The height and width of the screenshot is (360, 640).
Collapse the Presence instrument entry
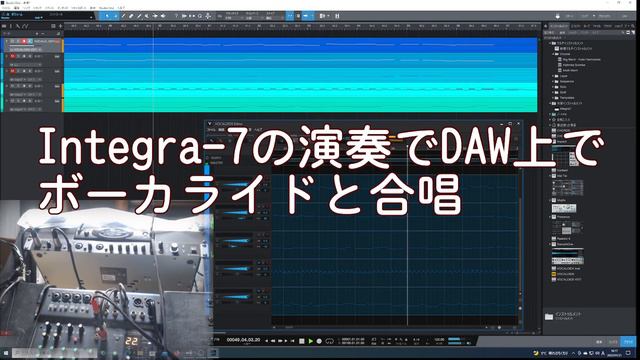click(x=550, y=217)
